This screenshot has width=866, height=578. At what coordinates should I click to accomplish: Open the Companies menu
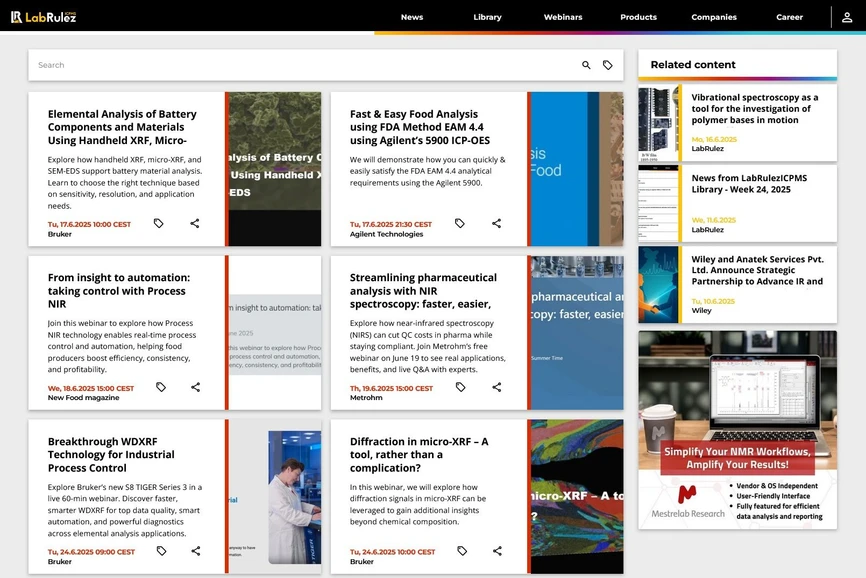[714, 17]
